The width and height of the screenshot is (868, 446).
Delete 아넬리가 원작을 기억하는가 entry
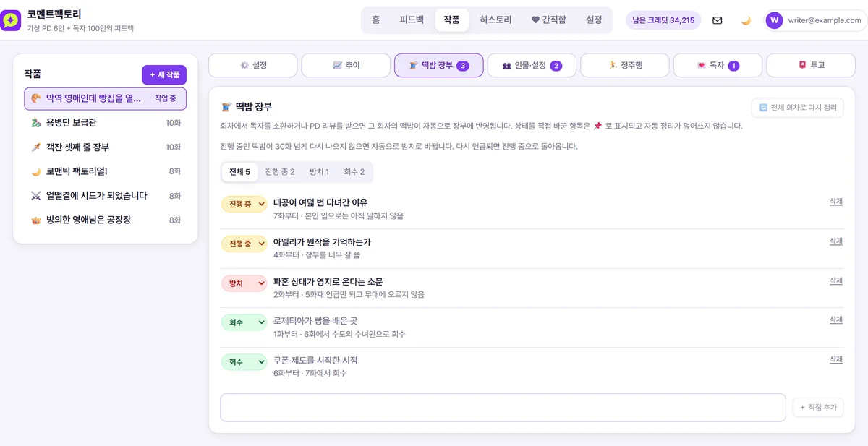(x=836, y=241)
